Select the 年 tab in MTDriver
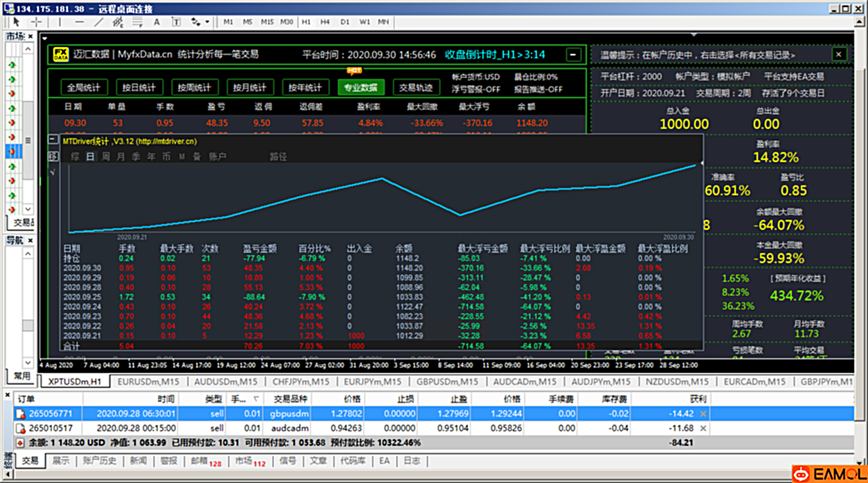 (151, 157)
